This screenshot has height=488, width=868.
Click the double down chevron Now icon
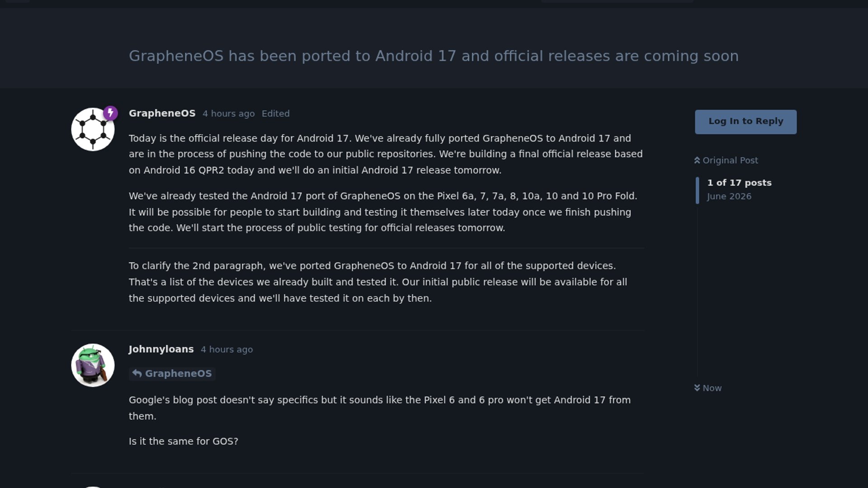697,388
